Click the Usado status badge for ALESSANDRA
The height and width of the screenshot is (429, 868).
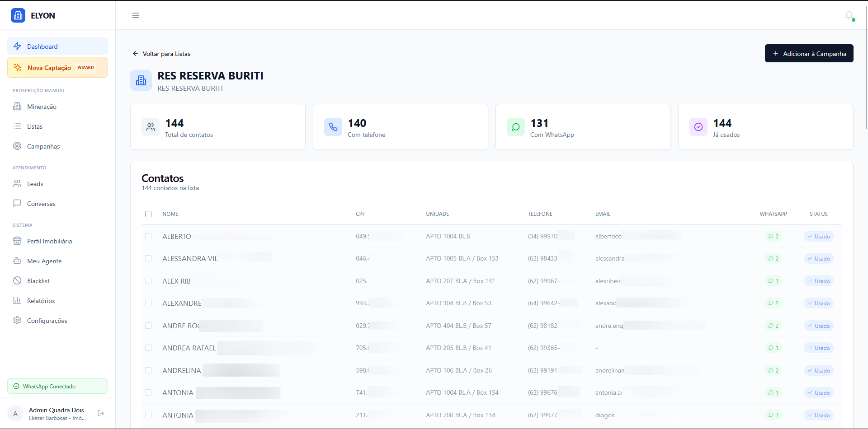[818, 258]
